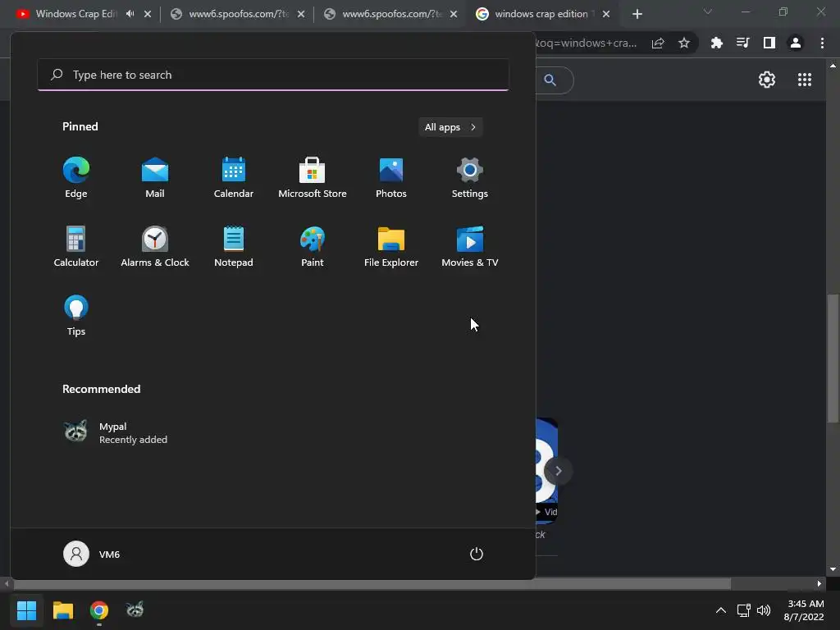Launch Alarms & Clock
This screenshot has height=630, width=840.
(155, 246)
